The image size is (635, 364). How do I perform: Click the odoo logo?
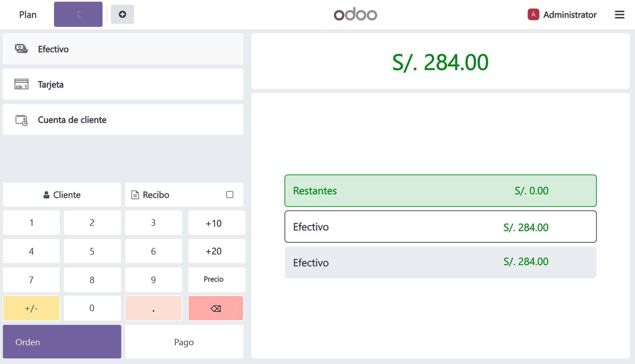(355, 15)
